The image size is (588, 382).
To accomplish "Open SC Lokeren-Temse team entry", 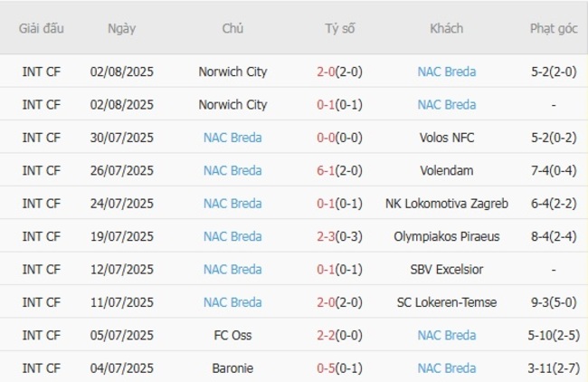I will (446, 302).
